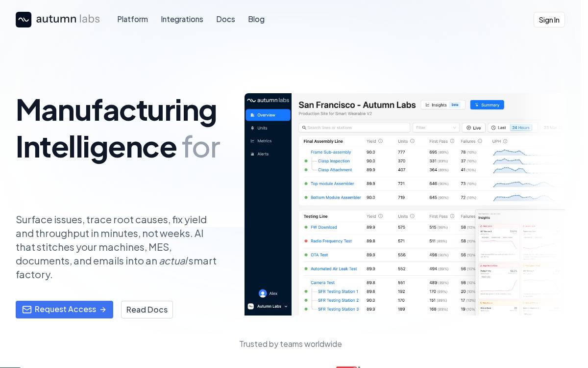Image resolution: width=588 pixels, height=368 pixels.
Task: Go to Docs in the top navigation
Action: coord(226,19)
